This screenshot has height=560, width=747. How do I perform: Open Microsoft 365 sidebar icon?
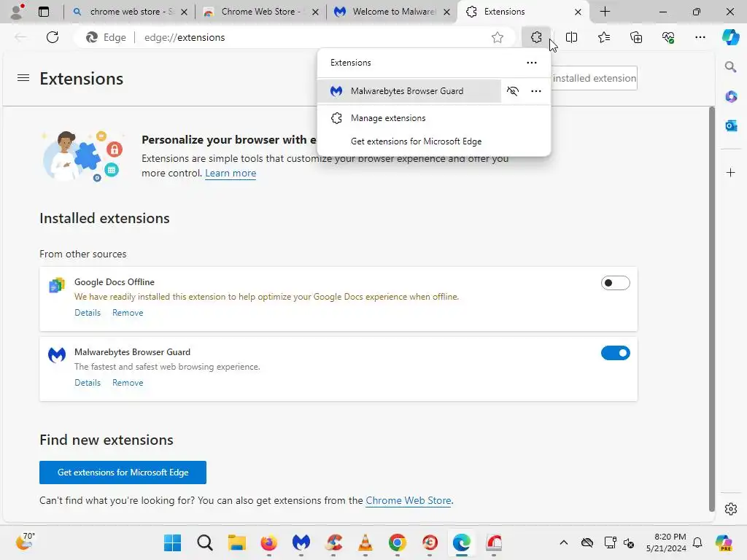730,97
